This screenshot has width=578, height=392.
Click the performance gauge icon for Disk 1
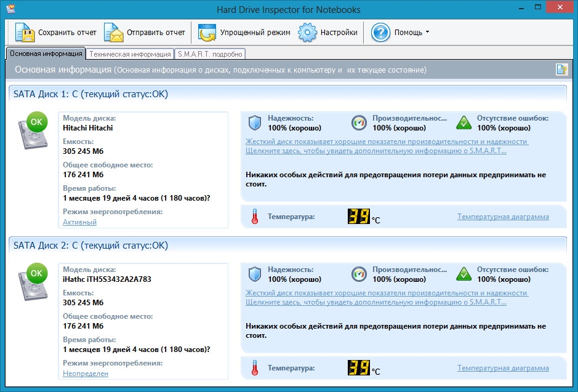tap(359, 123)
